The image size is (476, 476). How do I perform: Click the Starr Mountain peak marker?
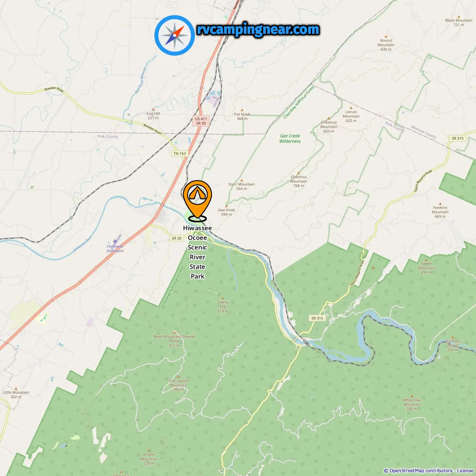(242, 180)
